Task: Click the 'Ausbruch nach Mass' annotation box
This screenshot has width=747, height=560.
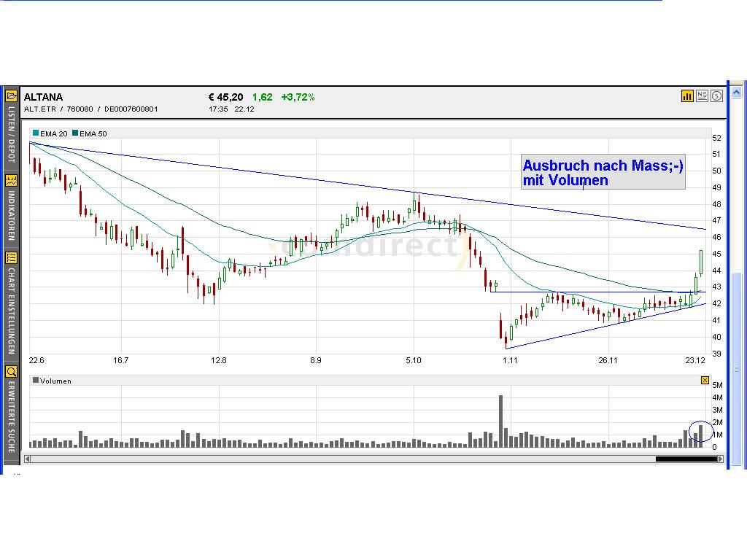Action: click(603, 172)
